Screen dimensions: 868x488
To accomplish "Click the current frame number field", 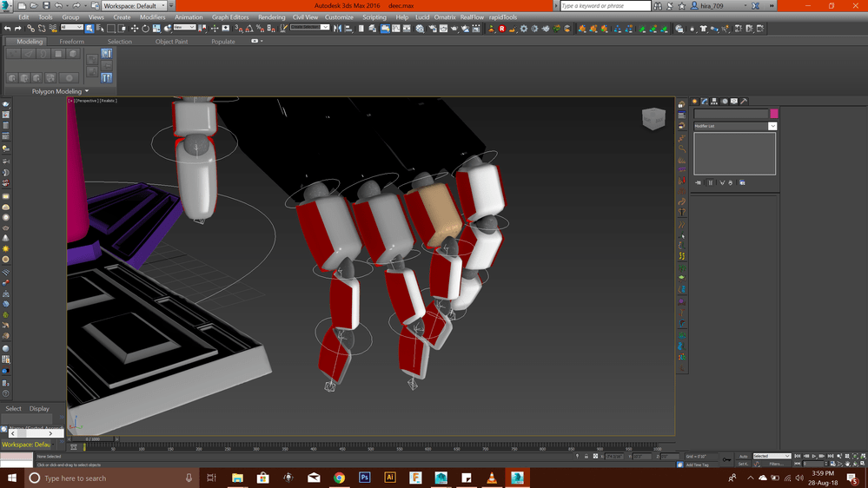I will tap(814, 464).
